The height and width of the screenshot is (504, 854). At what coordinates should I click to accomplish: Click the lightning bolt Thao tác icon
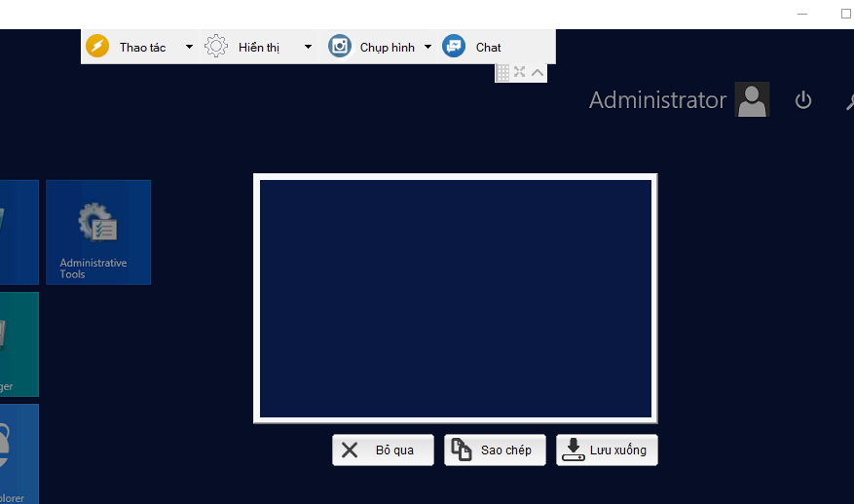tap(97, 47)
